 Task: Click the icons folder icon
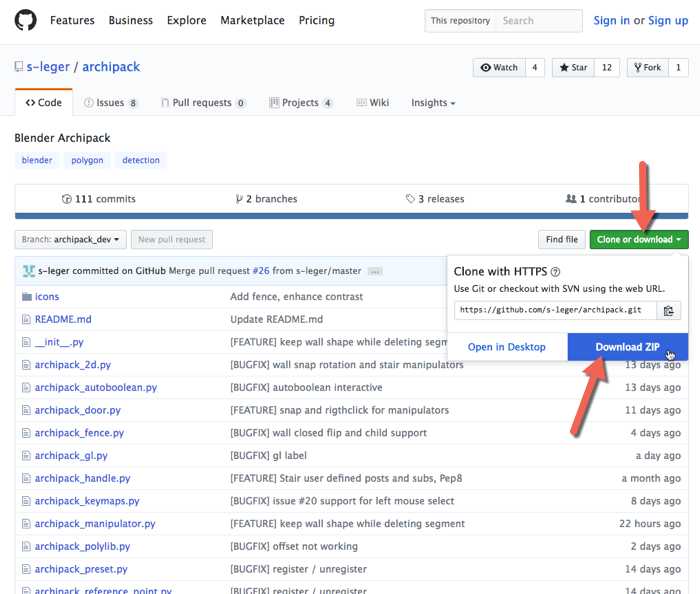click(x=27, y=297)
